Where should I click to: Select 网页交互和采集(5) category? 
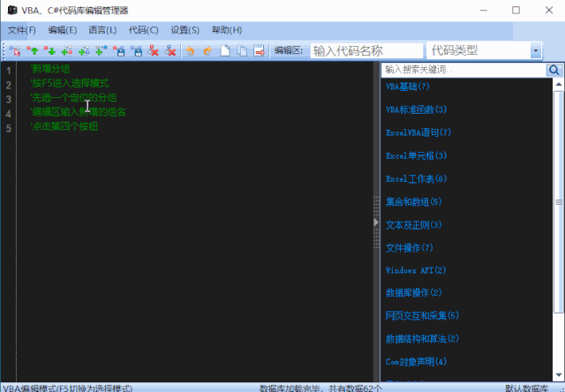tap(422, 315)
